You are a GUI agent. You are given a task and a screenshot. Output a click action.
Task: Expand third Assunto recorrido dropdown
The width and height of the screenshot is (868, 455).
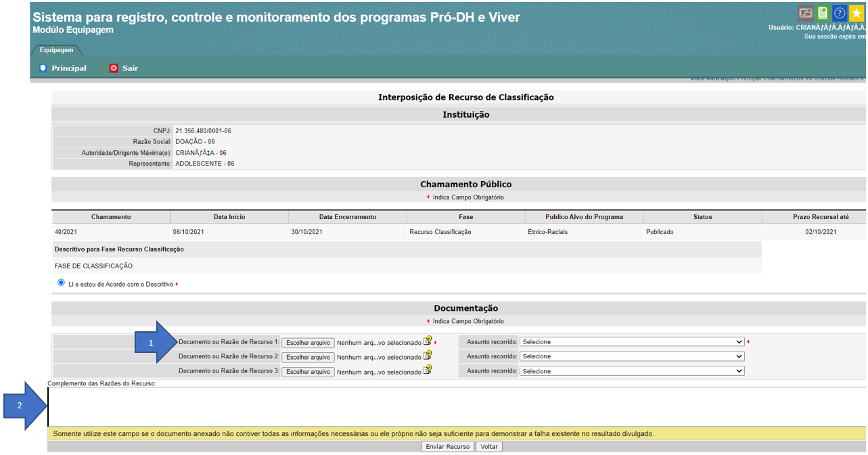[x=631, y=371]
